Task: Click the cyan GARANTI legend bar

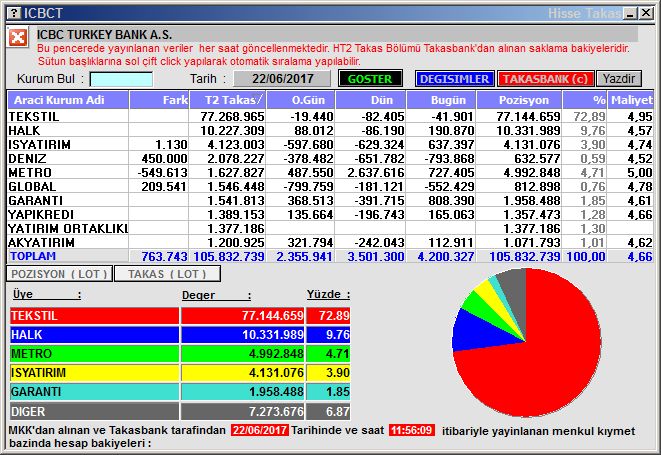Action: pos(94,392)
